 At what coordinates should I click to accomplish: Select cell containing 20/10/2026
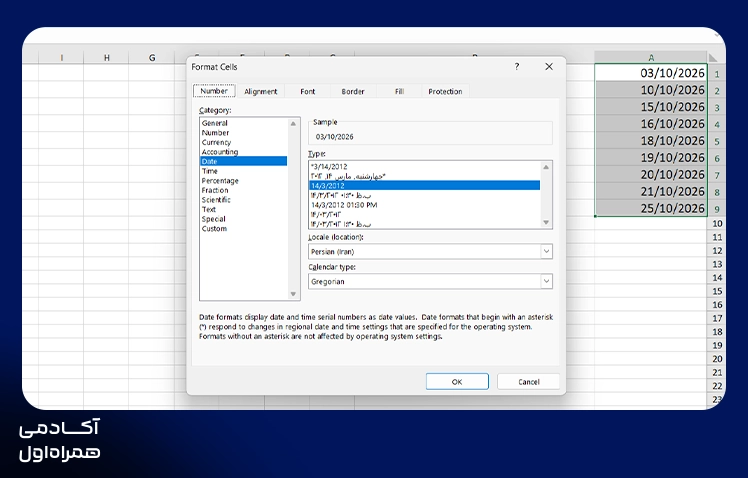pyautogui.click(x=651, y=175)
